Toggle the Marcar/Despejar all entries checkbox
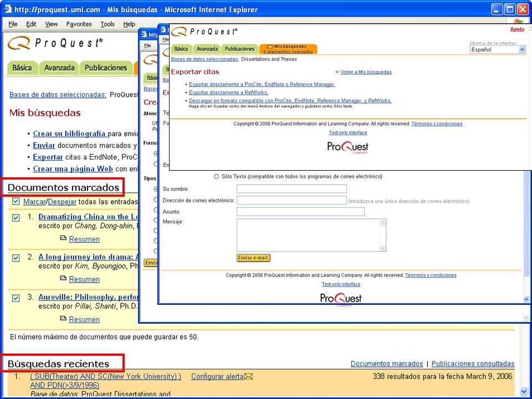This screenshot has height=399, width=532. coord(16,202)
